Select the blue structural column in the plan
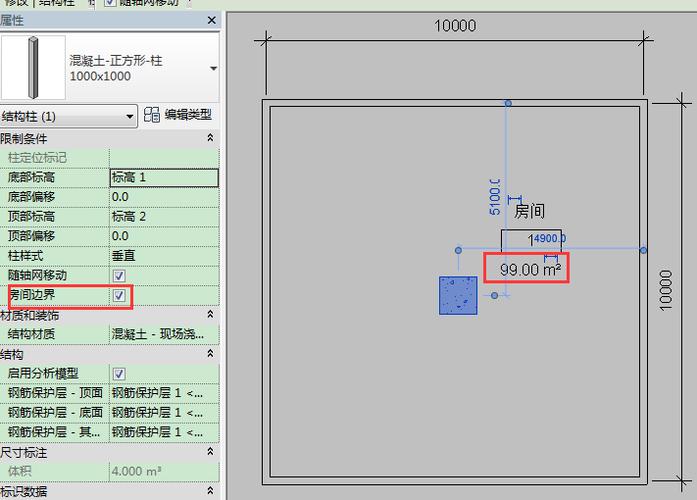 (458, 295)
